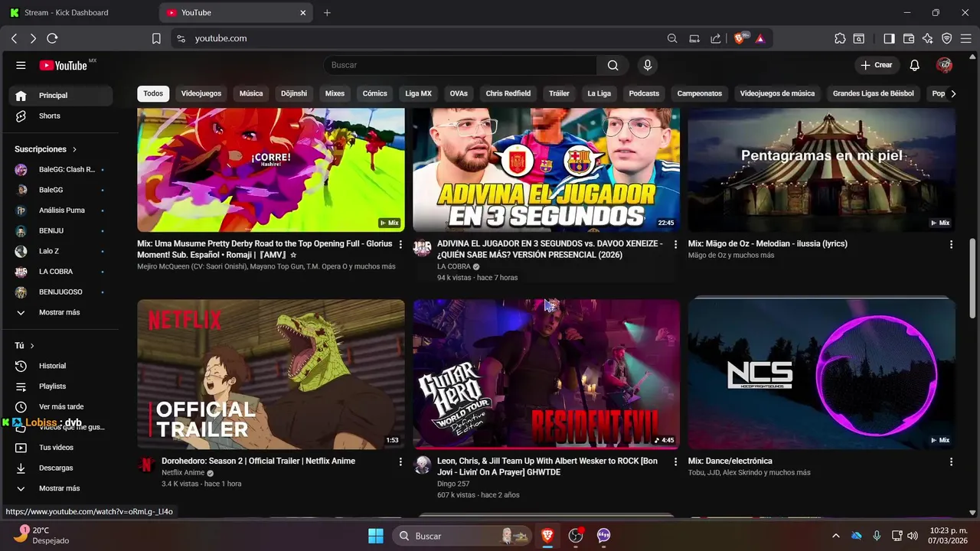Select the Videojuegos filter chip
This screenshot has height=551, width=980.
[201, 93]
